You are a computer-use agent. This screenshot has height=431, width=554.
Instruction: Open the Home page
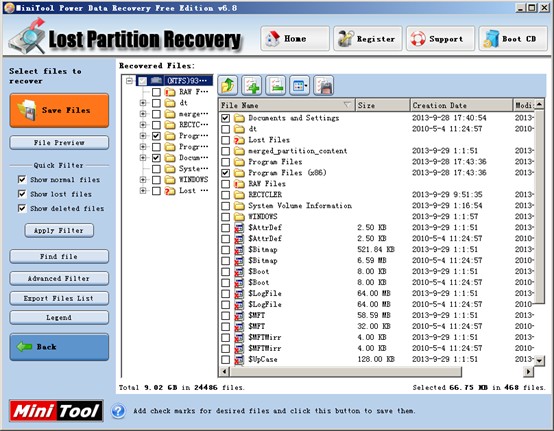tap(295, 39)
